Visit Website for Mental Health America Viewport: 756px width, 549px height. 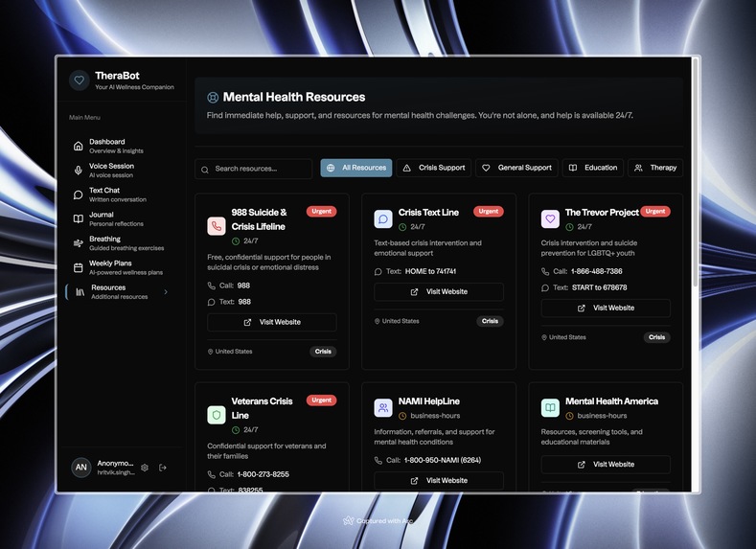[606, 465]
